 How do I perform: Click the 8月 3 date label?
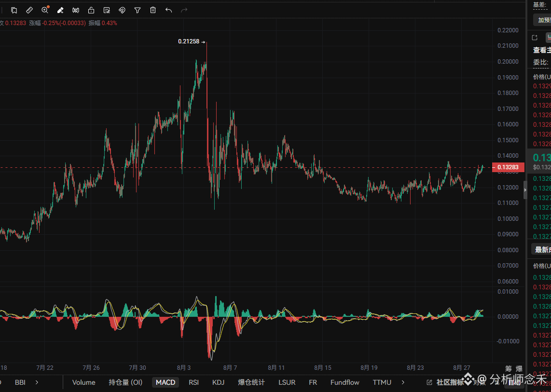pos(184,368)
